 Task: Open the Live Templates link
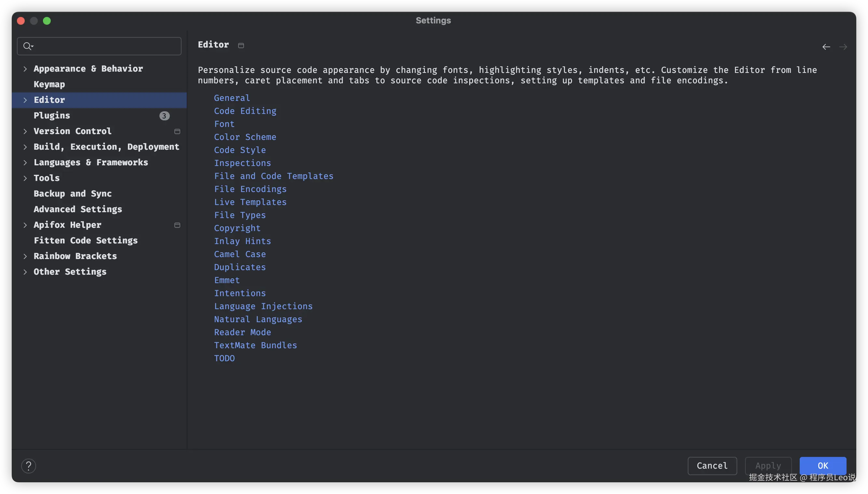pos(250,202)
